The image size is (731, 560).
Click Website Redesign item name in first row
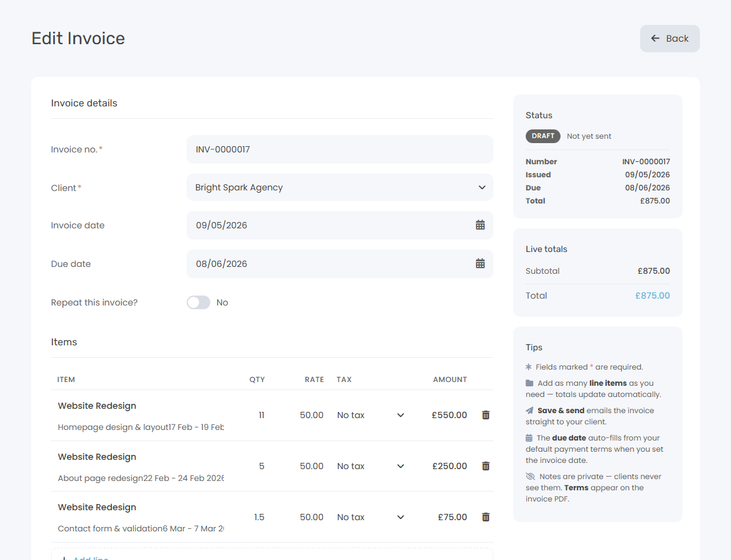point(97,406)
